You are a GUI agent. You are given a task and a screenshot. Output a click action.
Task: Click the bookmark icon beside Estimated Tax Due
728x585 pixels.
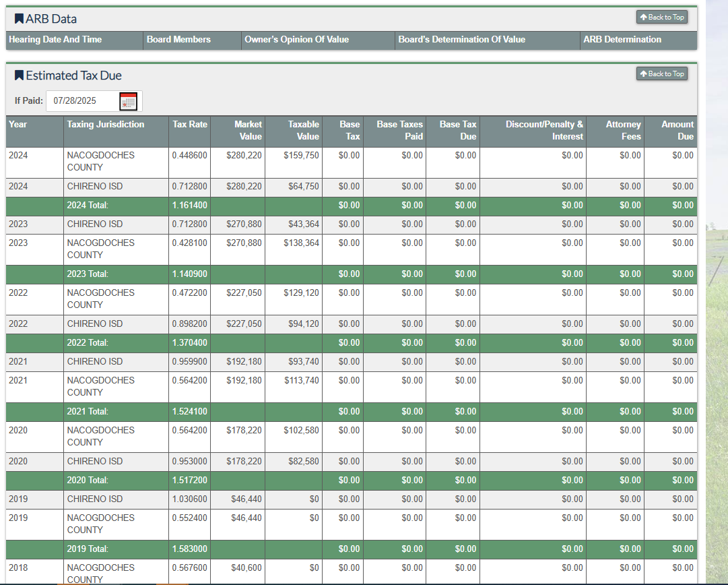tap(19, 75)
